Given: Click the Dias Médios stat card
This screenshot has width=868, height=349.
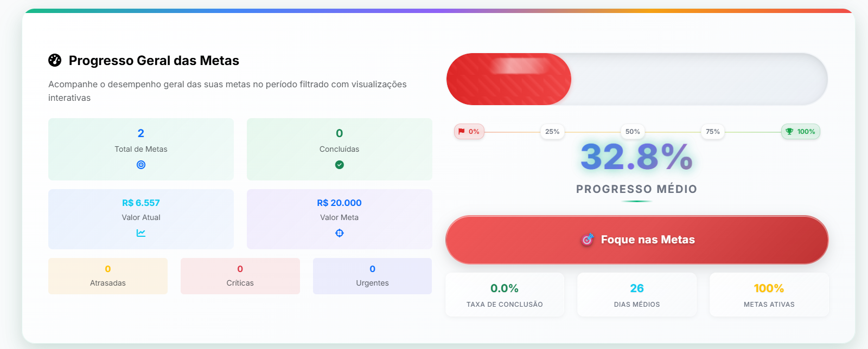Looking at the screenshot, I should [637, 295].
